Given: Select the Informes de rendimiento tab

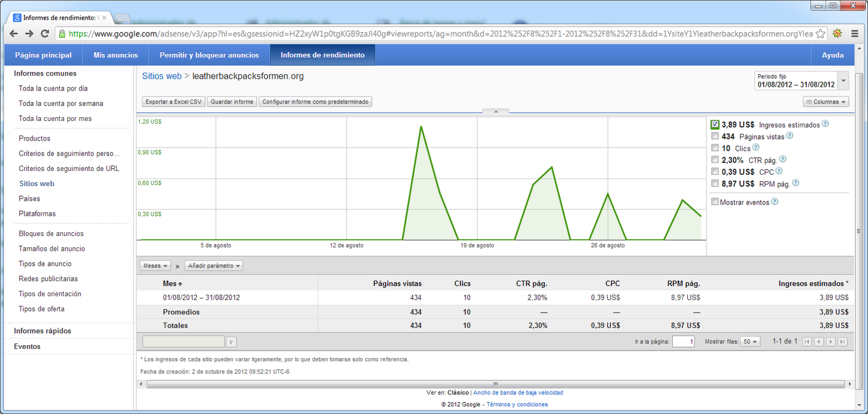Looking at the screenshot, I should pos(323,55).
